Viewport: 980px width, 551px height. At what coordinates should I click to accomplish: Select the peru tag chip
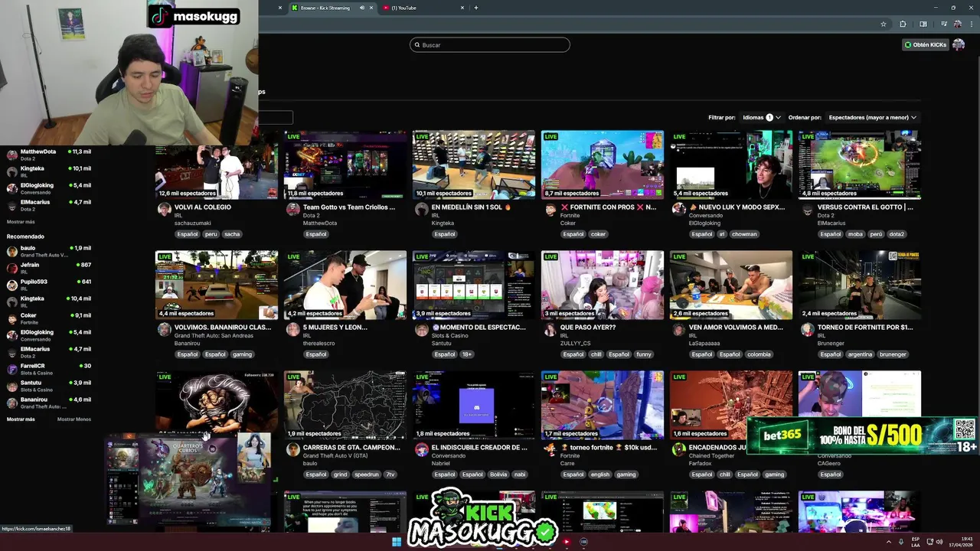pos(211,234)
